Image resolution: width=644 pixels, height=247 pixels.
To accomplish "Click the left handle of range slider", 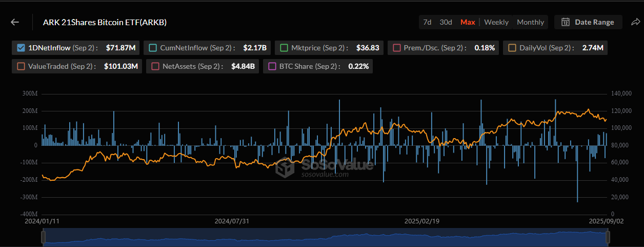I will click(44, 237).
